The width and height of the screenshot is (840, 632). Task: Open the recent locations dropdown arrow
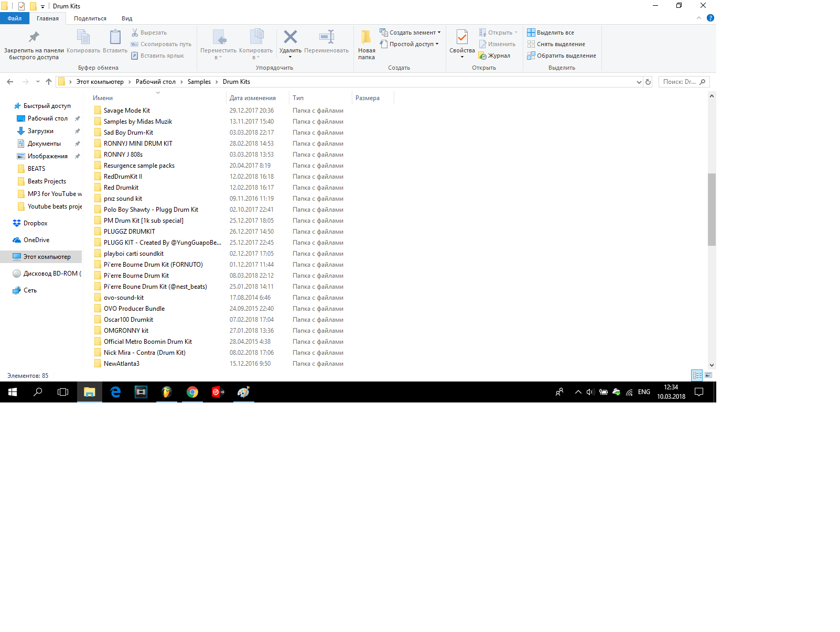[x=38, y=82]
